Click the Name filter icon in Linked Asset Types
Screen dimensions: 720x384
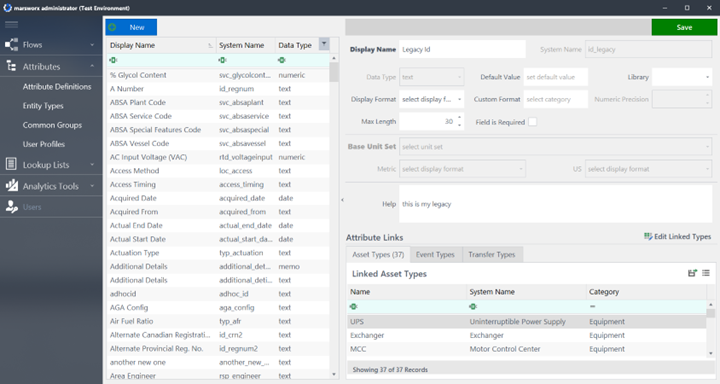click(x=354, y=306)
